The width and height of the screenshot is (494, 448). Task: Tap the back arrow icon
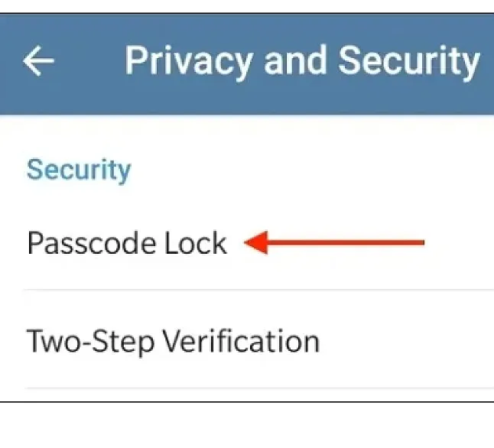(x=38, y=61)
